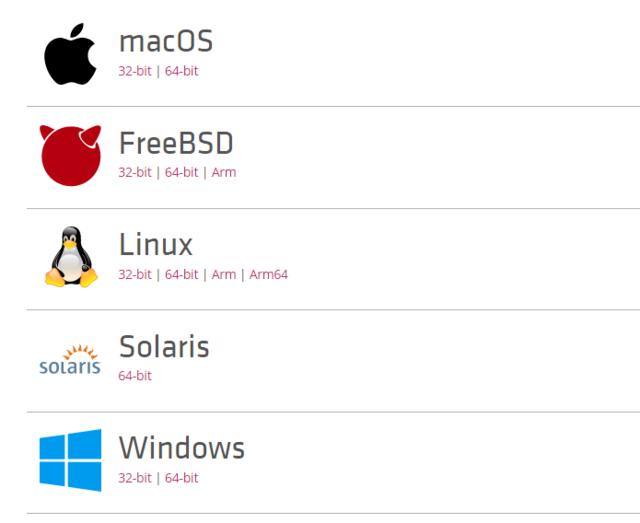This screenshot has width=640, height=523.
Task: Click the Solaris sun logo
Action: [x=70, y=360]
